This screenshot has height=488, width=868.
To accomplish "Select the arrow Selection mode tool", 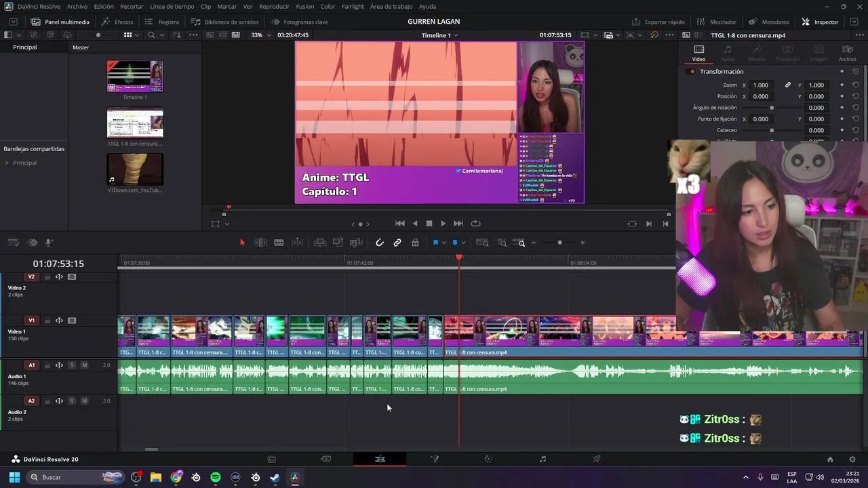I will coord(242,243).
